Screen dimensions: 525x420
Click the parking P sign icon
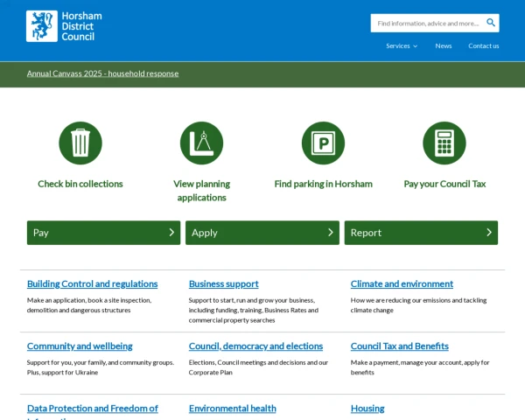[323, 143]
